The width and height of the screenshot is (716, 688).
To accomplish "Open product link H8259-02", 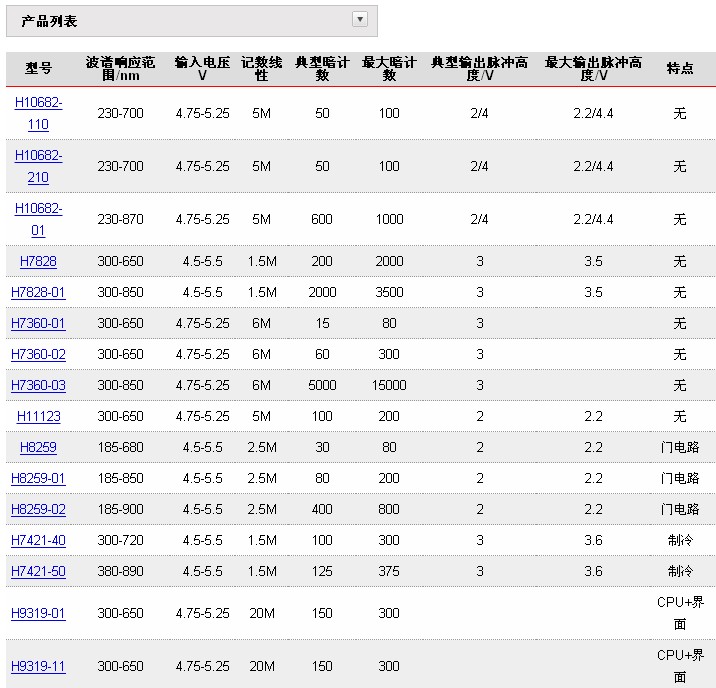I will (38, 509).
